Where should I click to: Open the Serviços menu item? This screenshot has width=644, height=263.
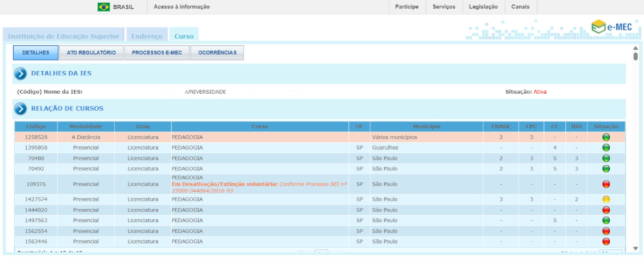445,7
